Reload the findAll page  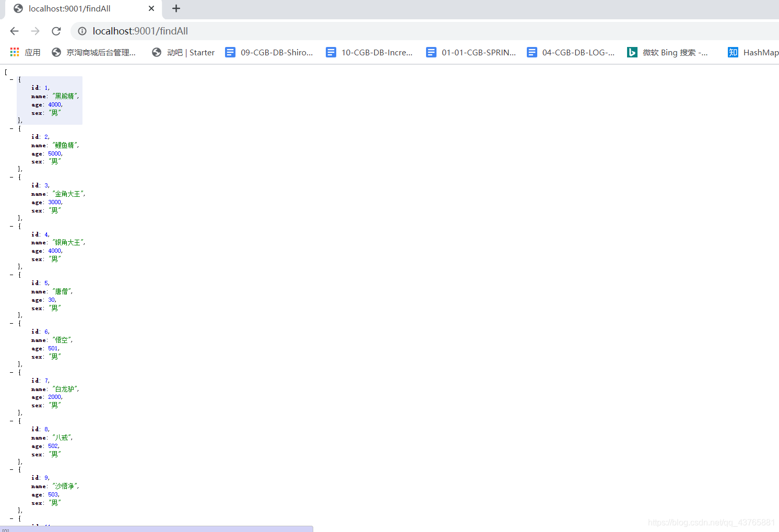pyautogui.click(x=56, y=31)
